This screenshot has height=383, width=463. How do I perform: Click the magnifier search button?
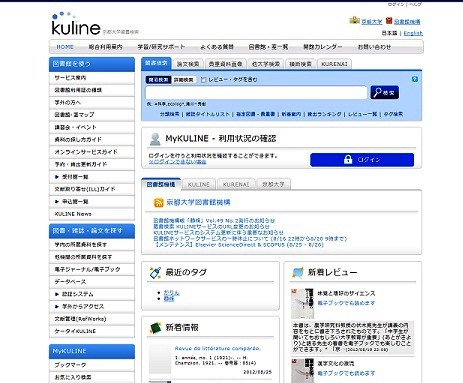point(384,93)
